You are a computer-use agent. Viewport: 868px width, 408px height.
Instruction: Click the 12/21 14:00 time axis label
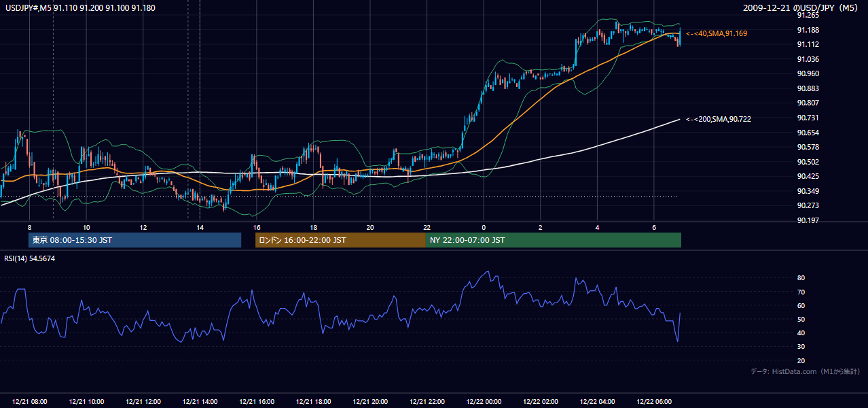[200, 402]
